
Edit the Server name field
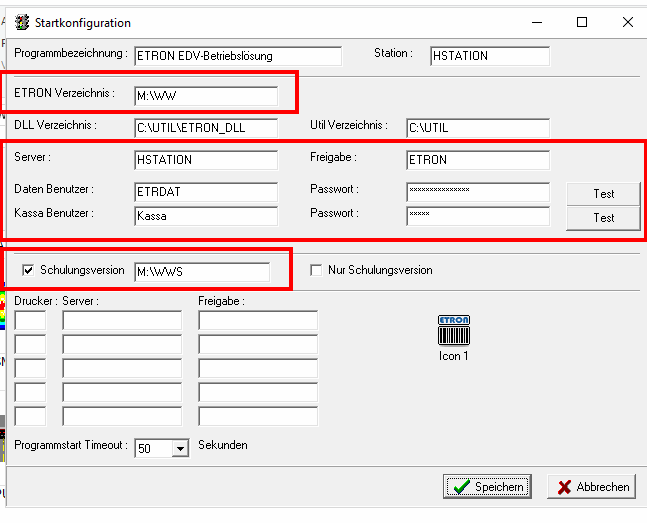pyautogui.click(x=205, y=160)
